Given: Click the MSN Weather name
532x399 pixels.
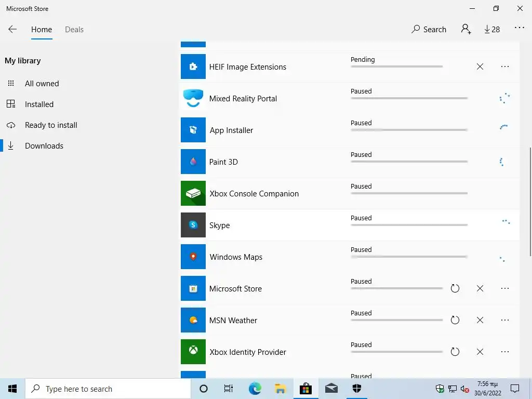Looking at the screenshot, I should [233, 320].
